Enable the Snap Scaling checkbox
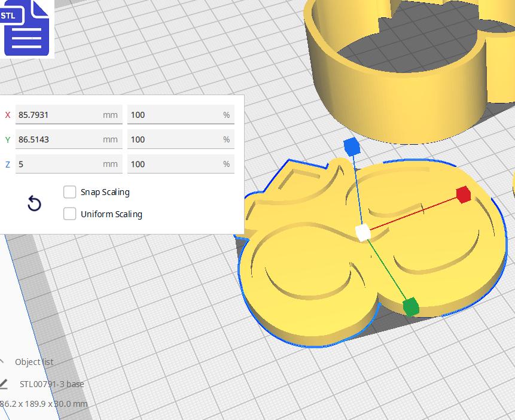The width and height of the screenshot is (515, 420). click(x=70, y=192)
